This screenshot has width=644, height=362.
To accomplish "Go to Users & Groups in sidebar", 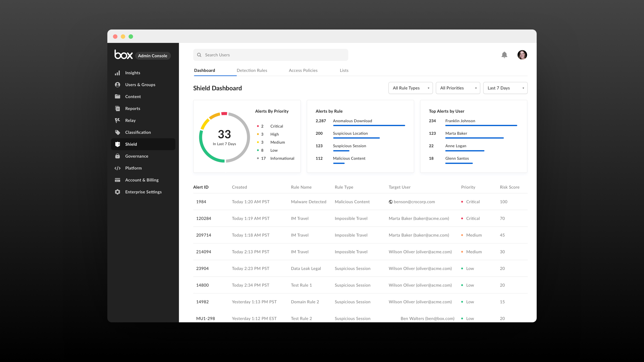I will click(140, 85).
